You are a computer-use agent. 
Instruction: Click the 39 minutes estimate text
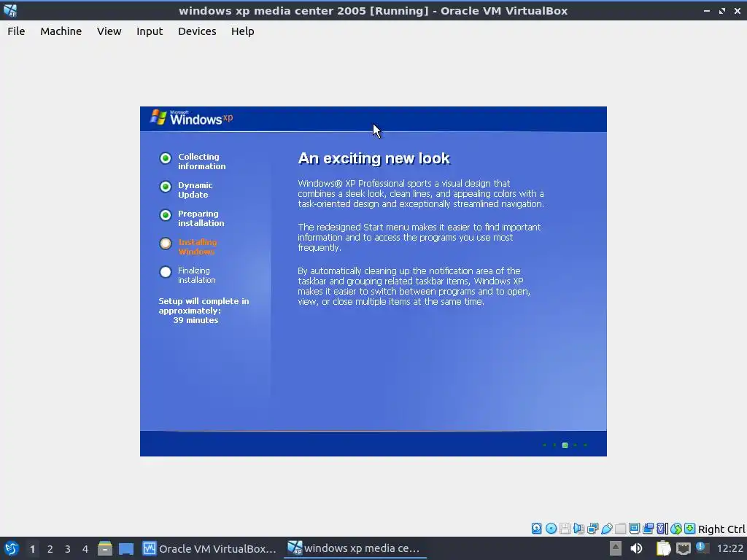pos(196,321)
